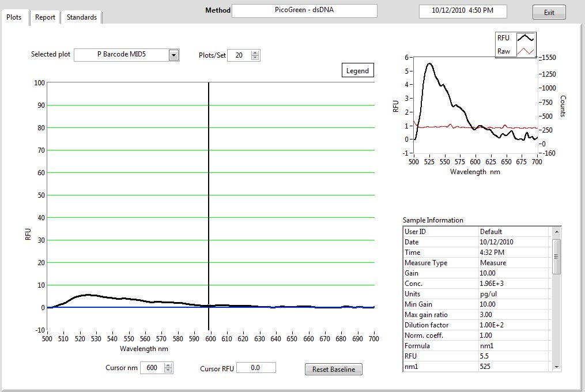Open the Selected plot dropdown arrow
Screen dimensions: 585x392
[173, 55]
